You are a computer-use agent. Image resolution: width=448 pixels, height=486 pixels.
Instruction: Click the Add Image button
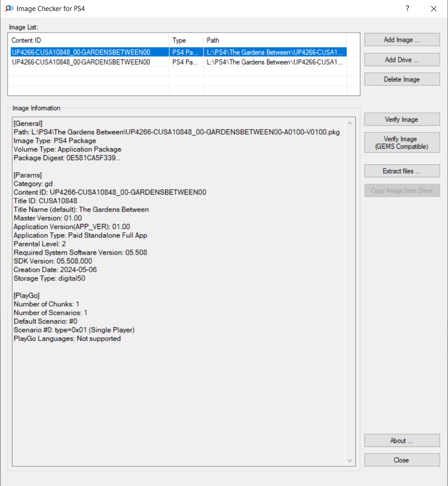pyautogui.click(x=402, y=39)
